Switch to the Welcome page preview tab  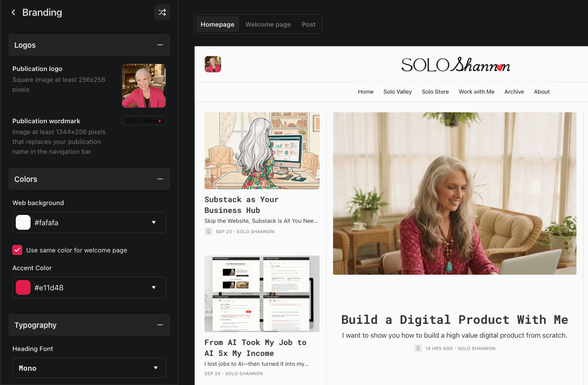click(268, 24)
